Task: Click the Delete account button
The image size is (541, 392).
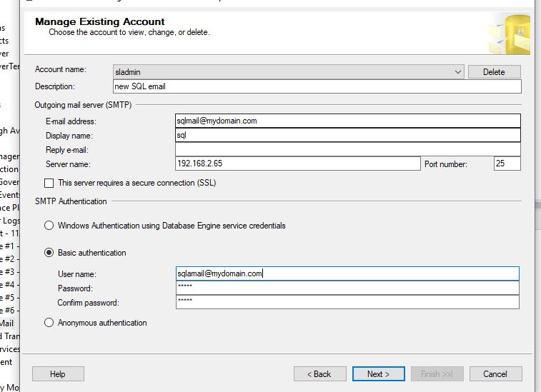Action: [x=494, y=72]
